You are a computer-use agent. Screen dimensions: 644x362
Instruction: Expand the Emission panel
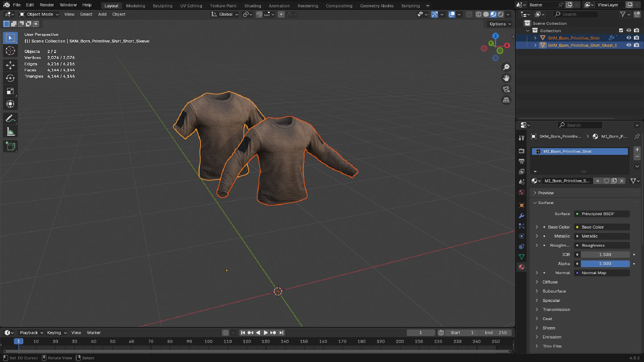(552, 337)
